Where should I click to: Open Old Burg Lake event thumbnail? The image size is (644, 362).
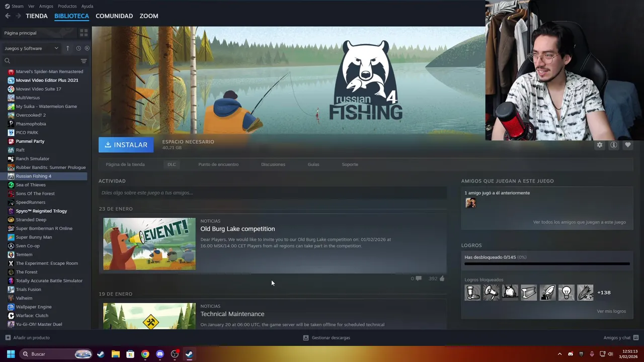[x=149, y=244]
